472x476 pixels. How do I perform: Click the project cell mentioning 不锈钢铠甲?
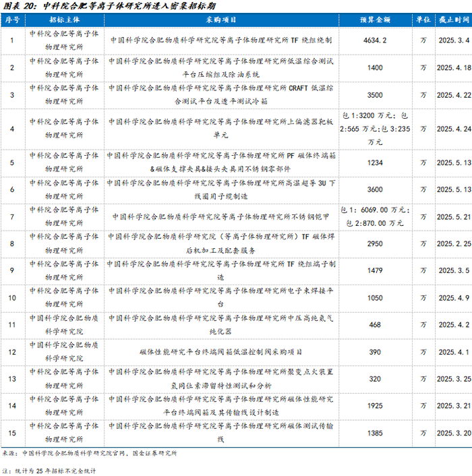click(221, 216)
